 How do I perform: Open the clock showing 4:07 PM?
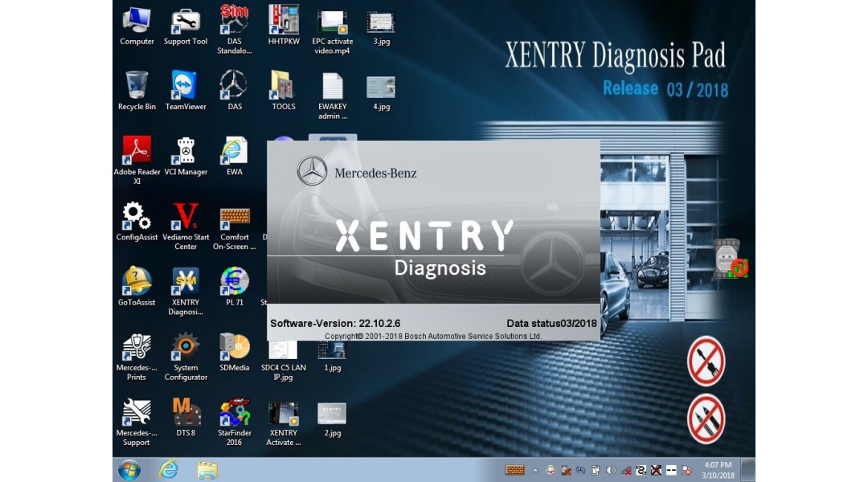pyautogui.click(x=718, y=470)
